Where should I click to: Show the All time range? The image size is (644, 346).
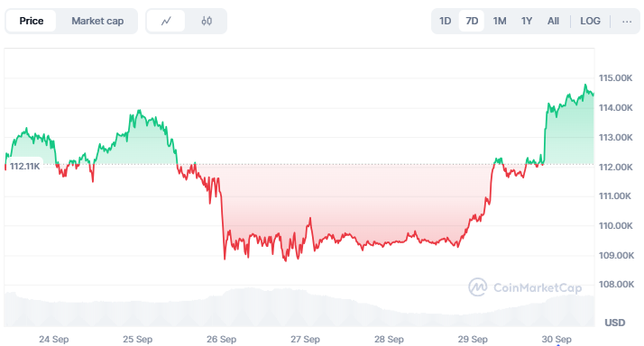point(553,21)
